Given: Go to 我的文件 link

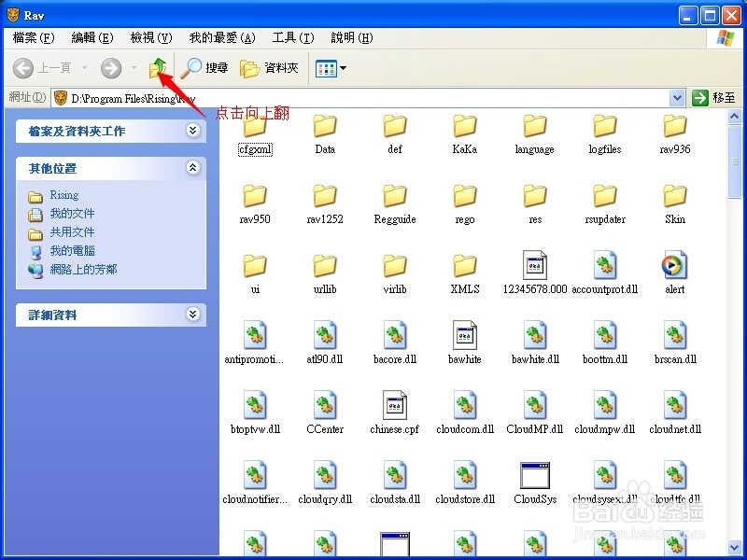Looking at the screenshot, I should click(x=72, y=214).
